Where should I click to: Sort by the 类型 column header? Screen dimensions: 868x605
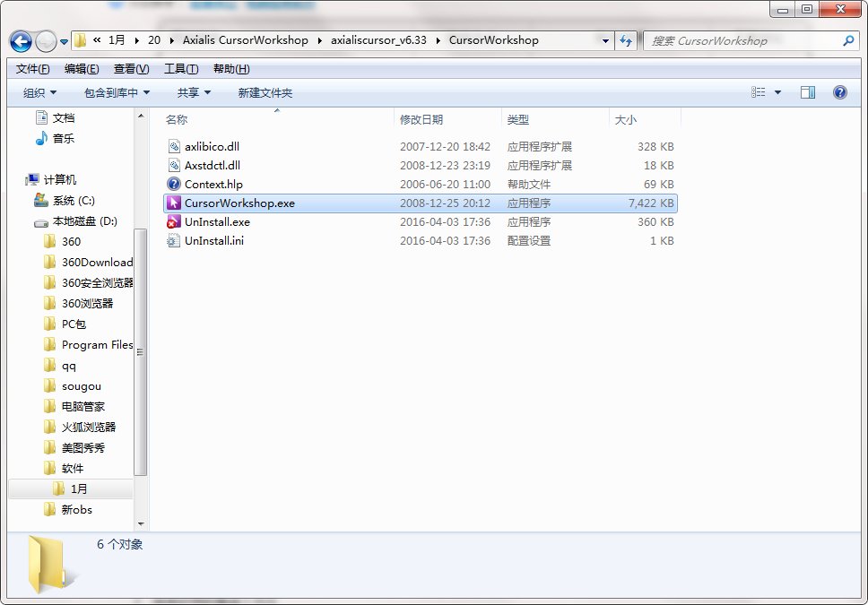pyautogui.click(x=518, y=119)
